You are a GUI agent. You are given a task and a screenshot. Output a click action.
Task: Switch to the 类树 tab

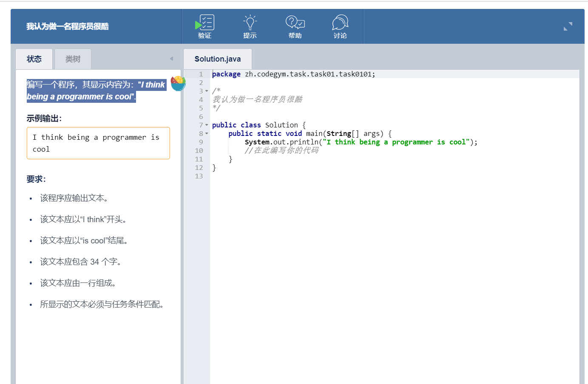point(73,59)
